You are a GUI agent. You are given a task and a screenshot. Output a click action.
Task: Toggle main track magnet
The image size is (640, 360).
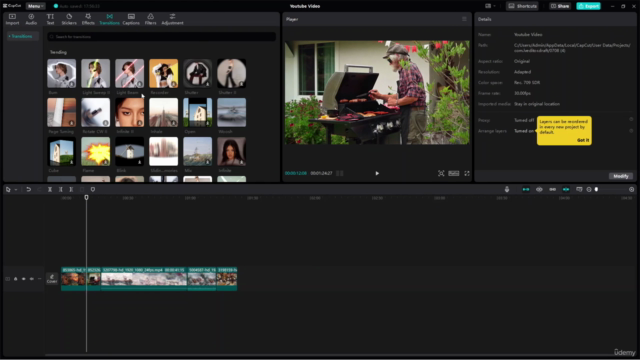(x=526, y=190)
